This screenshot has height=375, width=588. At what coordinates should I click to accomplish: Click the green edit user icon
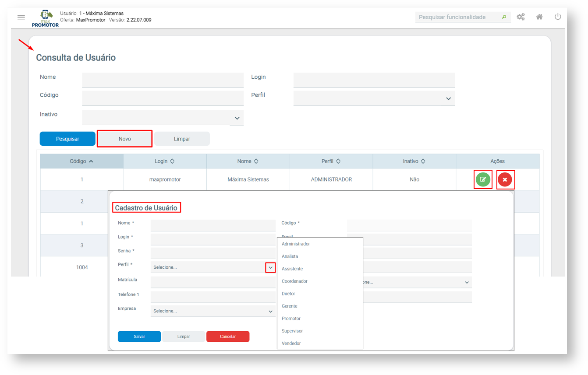coord(483,180)
